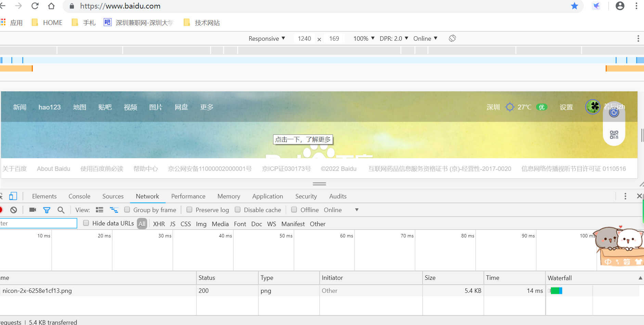Check the Offline checkbox

point(294,210)
